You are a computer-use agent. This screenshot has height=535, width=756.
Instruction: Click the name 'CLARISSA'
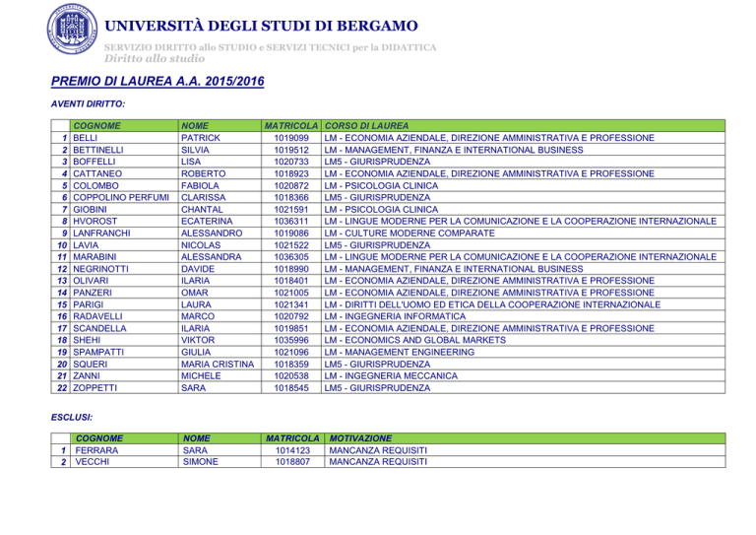203,197
